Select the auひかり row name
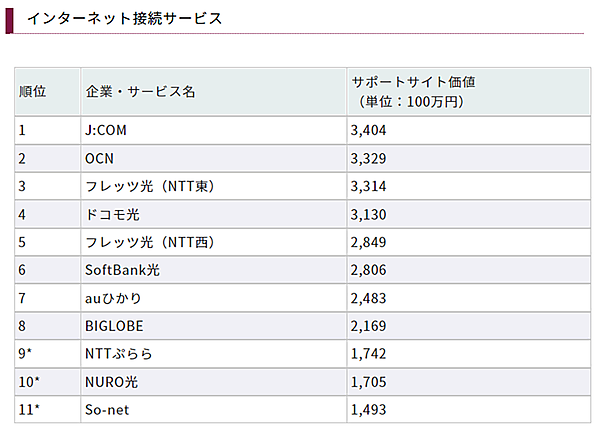 click(x=116, y=298)
